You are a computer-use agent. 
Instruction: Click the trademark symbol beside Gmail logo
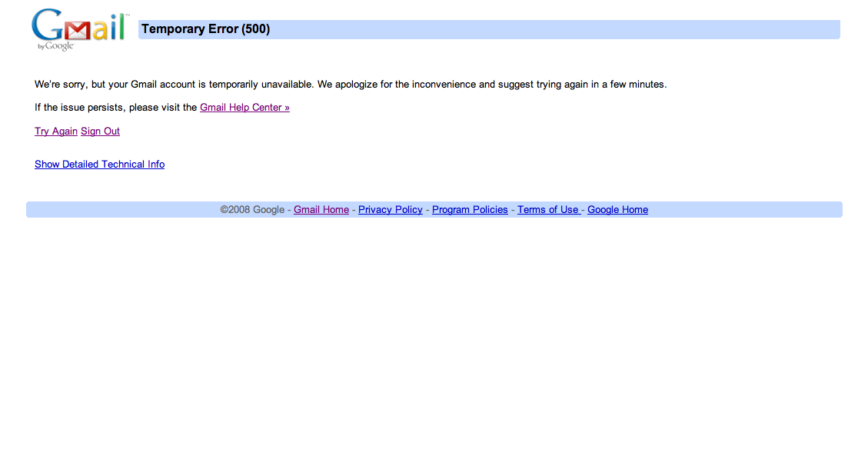pyautogui.click(x=127, y=15)
